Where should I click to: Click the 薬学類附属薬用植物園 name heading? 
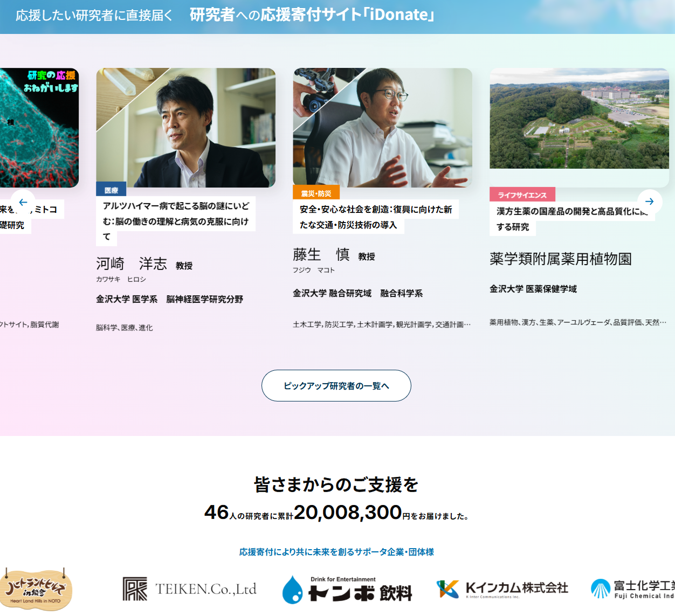point(560,259)
